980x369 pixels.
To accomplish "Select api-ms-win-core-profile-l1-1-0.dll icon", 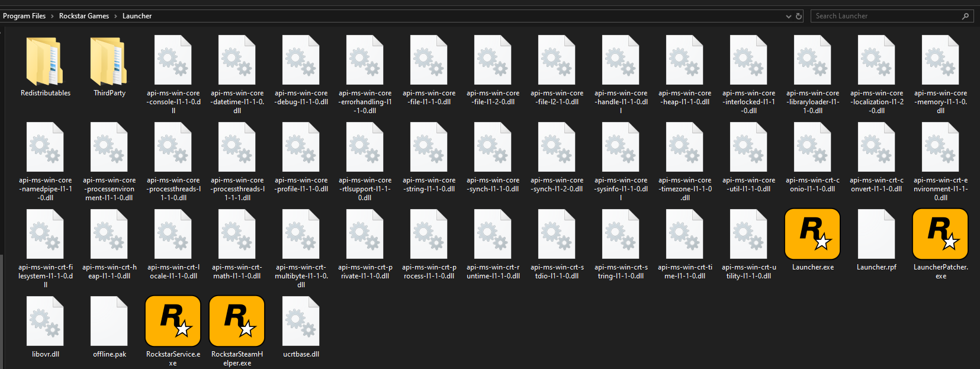I will (x=301, y=147).
